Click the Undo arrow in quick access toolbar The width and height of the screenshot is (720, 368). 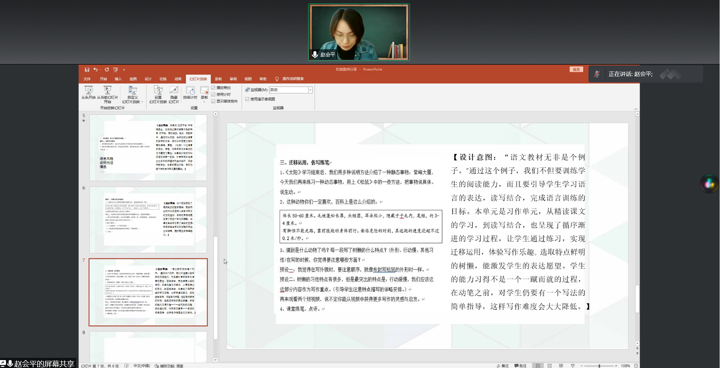pyautogui.click(x=96, y=70)
